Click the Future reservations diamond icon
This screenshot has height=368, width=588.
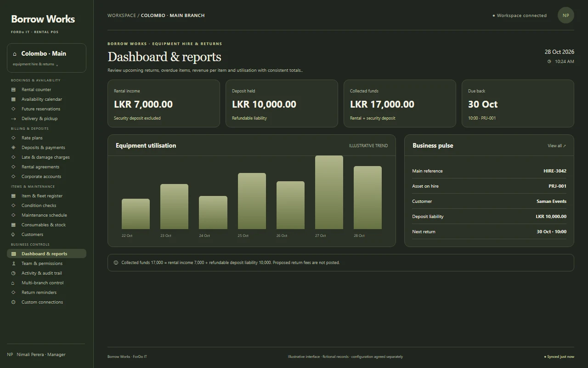tap(13, 109)
